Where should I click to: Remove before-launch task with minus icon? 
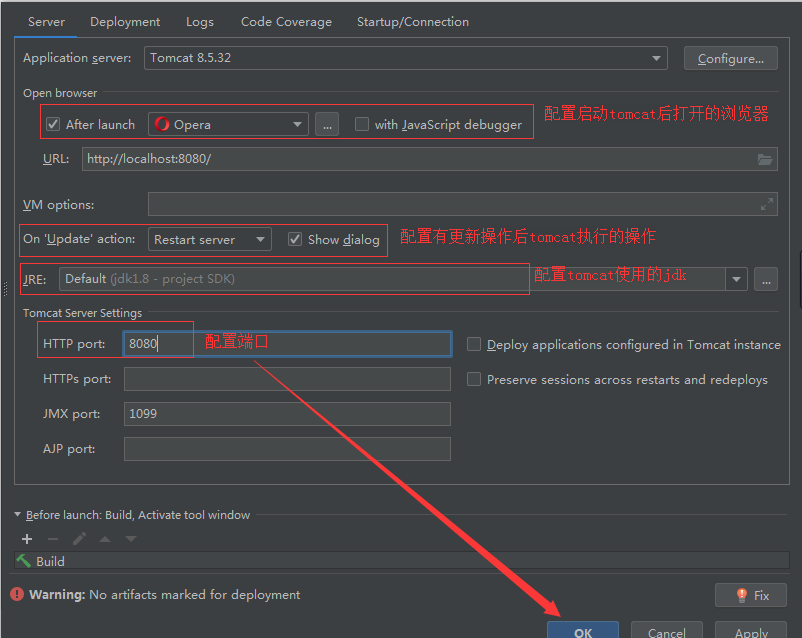pos(53,539)
